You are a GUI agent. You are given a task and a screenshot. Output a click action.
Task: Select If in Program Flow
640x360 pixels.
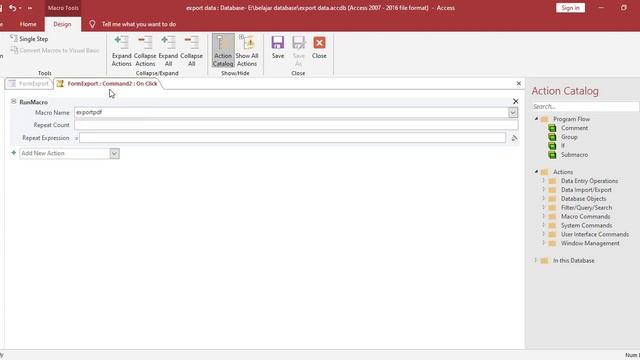pos(562,146)
